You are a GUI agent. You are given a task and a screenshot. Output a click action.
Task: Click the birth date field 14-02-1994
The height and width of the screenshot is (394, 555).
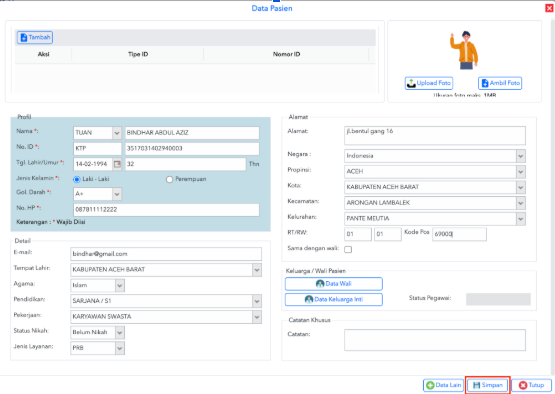click(x=93, y=164)
